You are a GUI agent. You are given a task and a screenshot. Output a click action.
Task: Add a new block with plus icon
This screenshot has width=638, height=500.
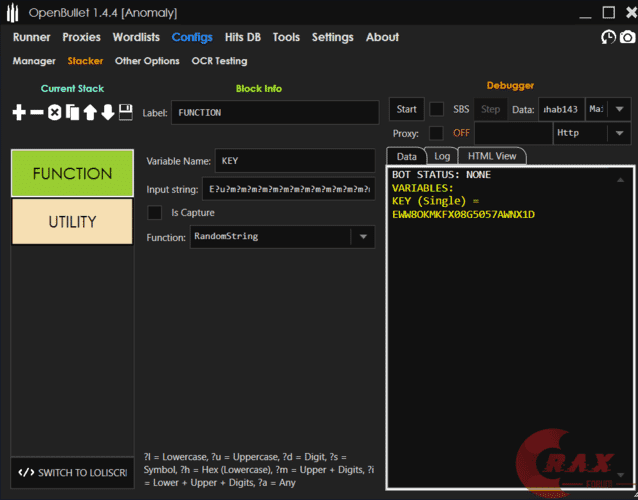coord(19,112)
